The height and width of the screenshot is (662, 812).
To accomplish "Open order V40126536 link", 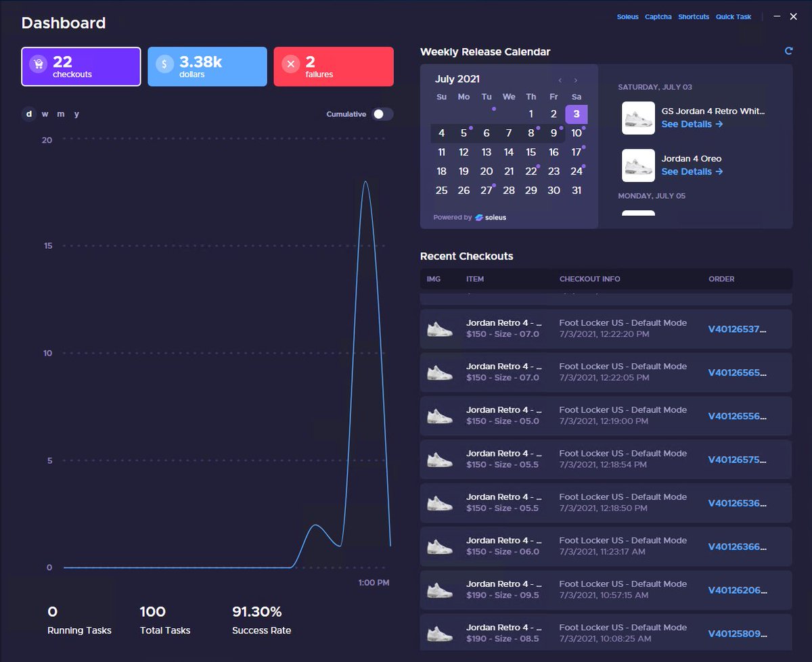I will tap(738, 503).
